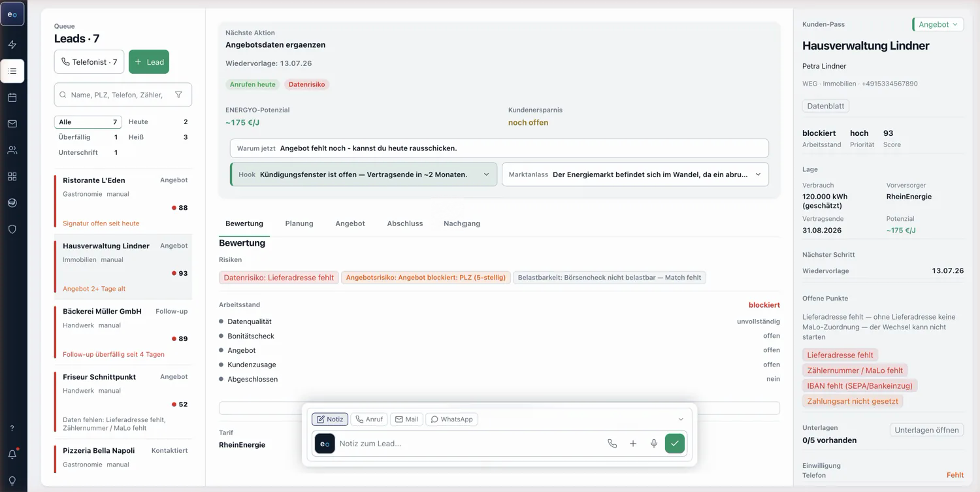Select the Ristorante L'Eden lead
Image resolution: width=980 pixels, height=492 pixels.
pyautogui.click(x=123, y=201)
